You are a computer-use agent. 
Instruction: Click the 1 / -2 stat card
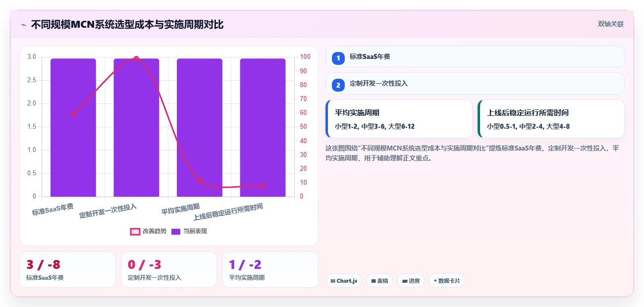[x=270, y=269]
